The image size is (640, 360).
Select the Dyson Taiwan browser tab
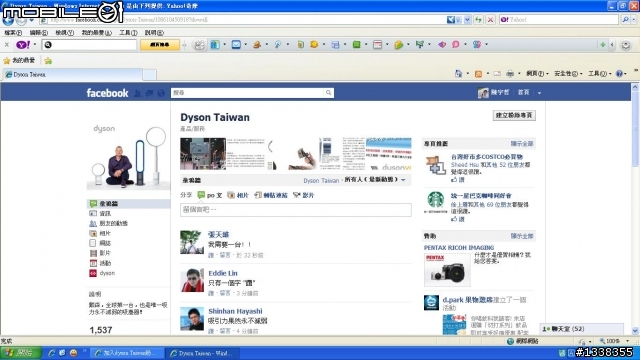pos(73,75)
